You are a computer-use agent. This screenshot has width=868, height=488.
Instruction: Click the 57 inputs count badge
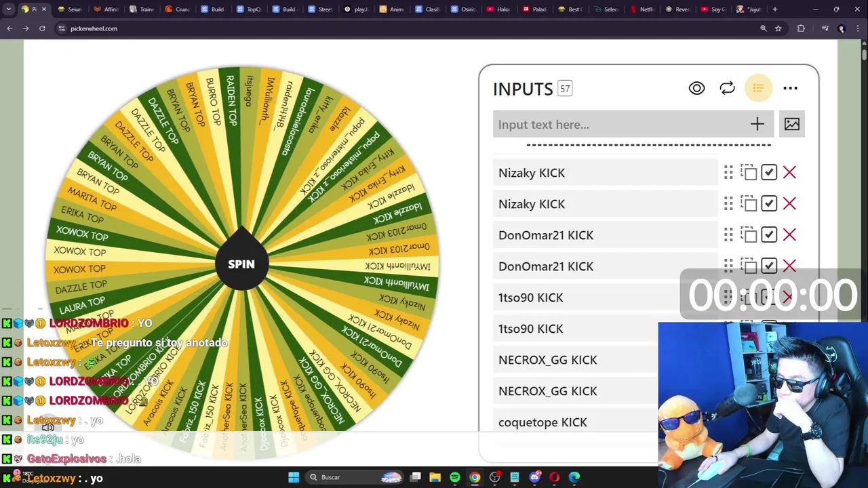click(x=565, y=89)
